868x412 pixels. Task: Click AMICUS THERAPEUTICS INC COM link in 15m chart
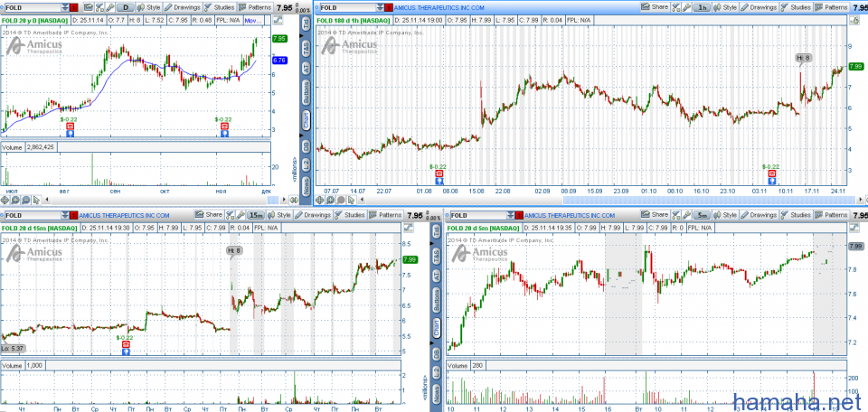pyautogui.click(x=124, y=215)
